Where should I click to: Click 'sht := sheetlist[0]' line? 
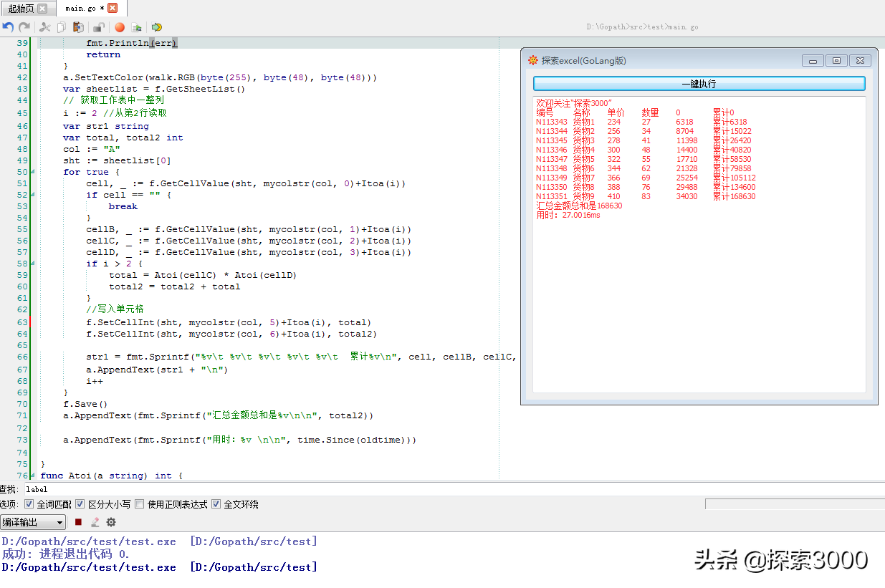(x=117, y=160)
